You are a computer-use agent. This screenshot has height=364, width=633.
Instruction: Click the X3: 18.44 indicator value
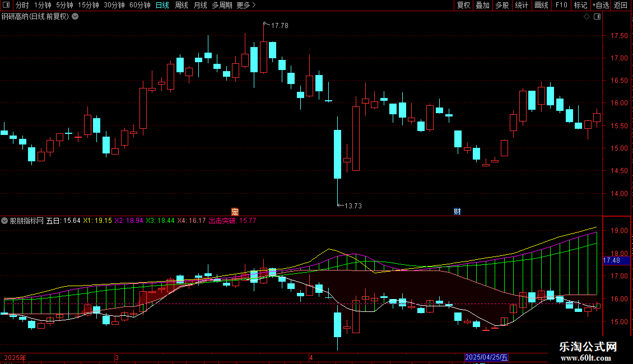160,221
